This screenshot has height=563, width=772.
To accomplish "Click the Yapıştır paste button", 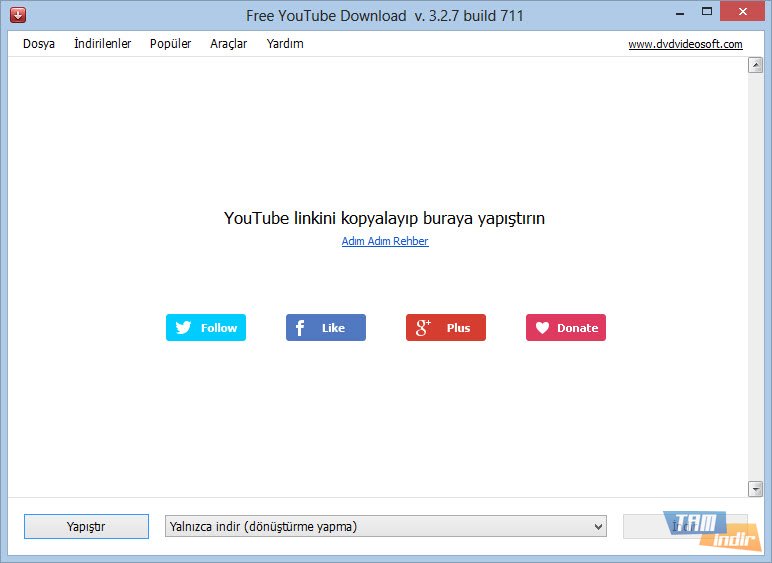I will (87, 527).
